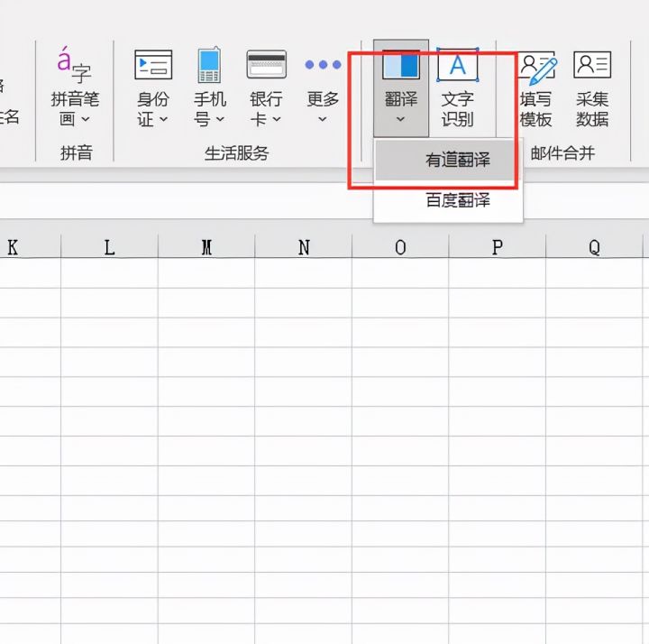Expand the 银行卡 dropdown arrow
The height and width of the screenshot is (644, 649).
(x=277, y=119)
